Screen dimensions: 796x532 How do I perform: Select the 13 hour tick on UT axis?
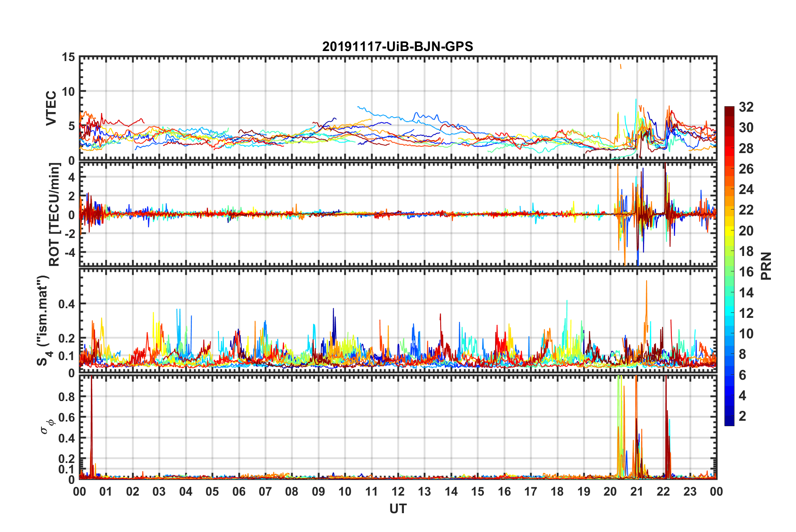425,491
